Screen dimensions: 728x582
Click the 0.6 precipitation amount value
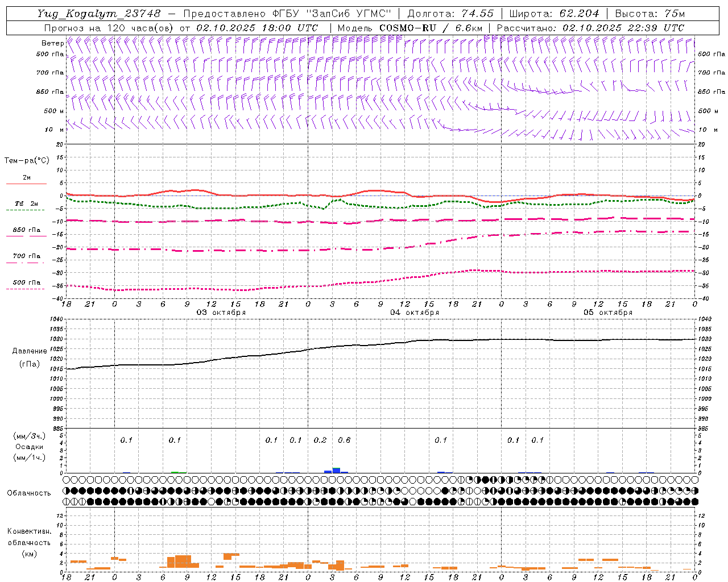tap(344, 440)
